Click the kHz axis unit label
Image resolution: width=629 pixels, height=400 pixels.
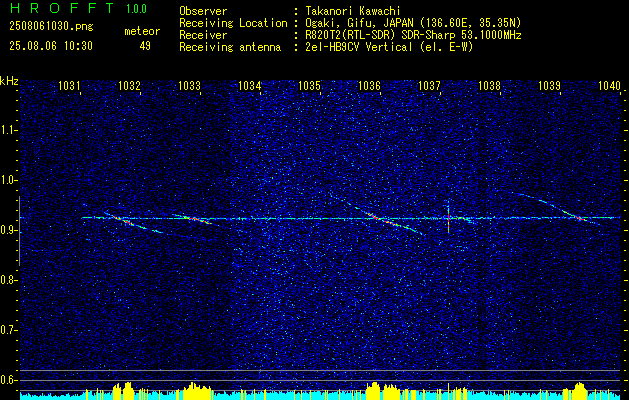(x=9, y=81)
